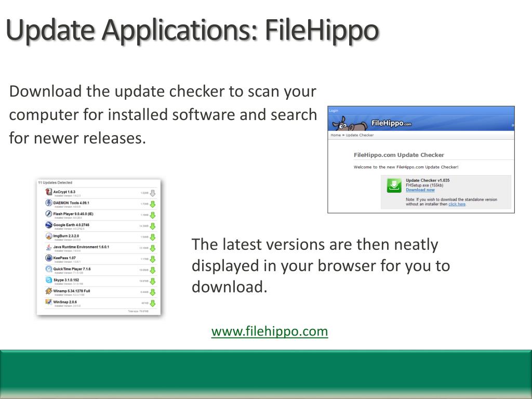Click the green download arrow for ImgBurn
The image size is (532, 399).
153,237
